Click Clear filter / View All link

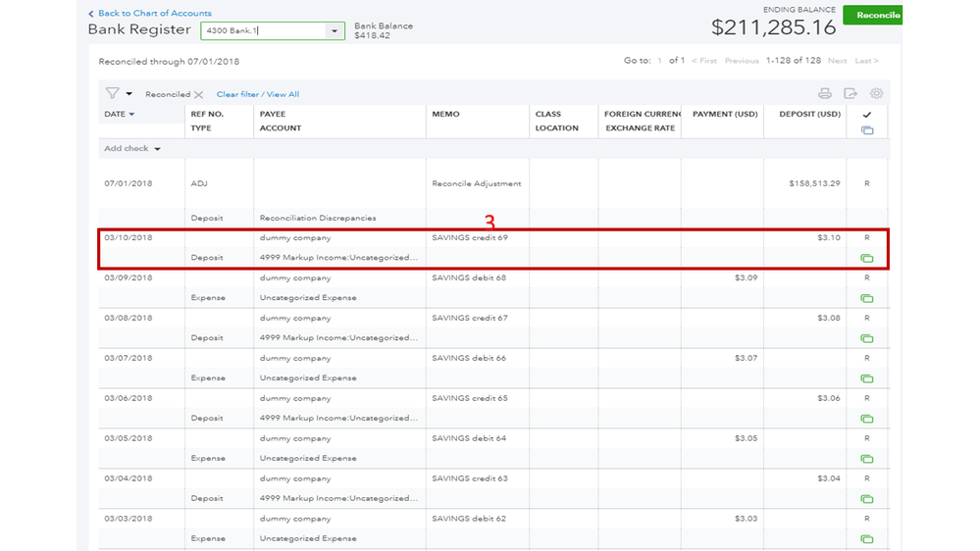(x=258, y=95)
